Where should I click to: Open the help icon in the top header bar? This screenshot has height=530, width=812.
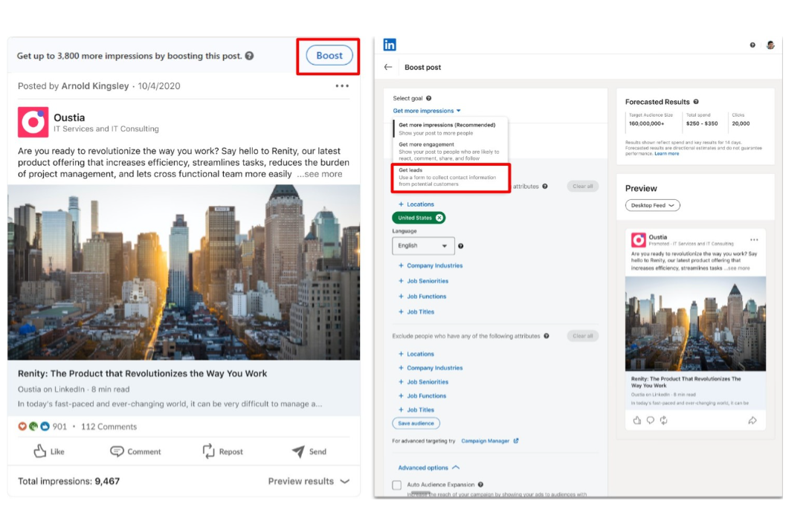753,45
